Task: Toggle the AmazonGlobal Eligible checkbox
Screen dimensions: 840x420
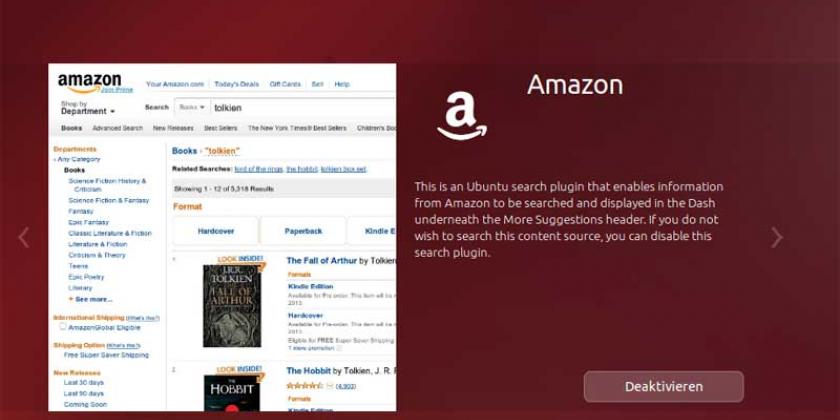Action: click(x=63, y=326)
